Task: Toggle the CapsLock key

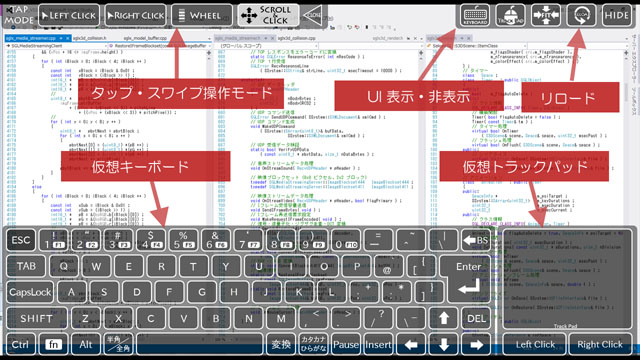Action: click(30, 292)
